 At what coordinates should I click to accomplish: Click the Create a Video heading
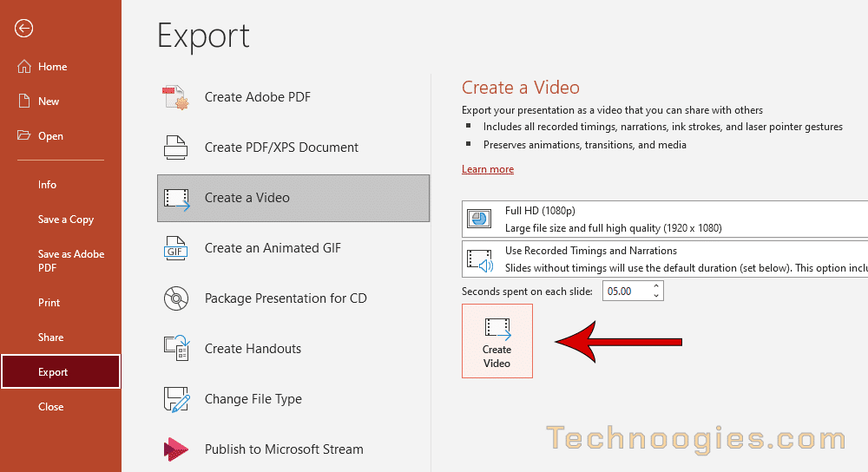tap(520, 88)
